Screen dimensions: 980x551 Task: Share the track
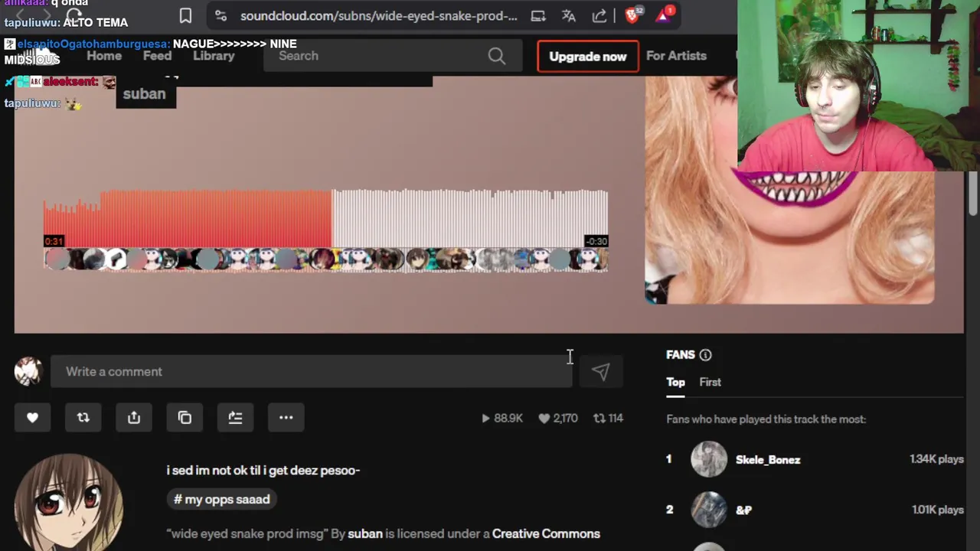(134, 417)
